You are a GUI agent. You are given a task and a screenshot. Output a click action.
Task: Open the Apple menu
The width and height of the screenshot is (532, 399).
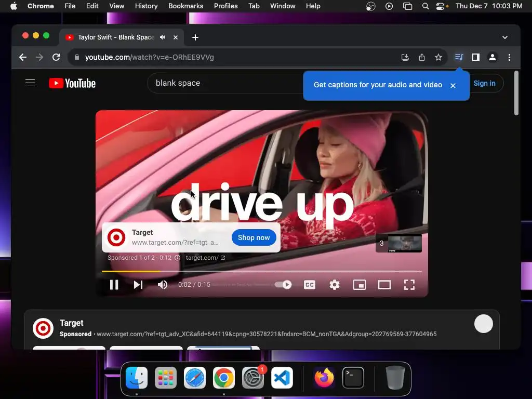(14, 6)
